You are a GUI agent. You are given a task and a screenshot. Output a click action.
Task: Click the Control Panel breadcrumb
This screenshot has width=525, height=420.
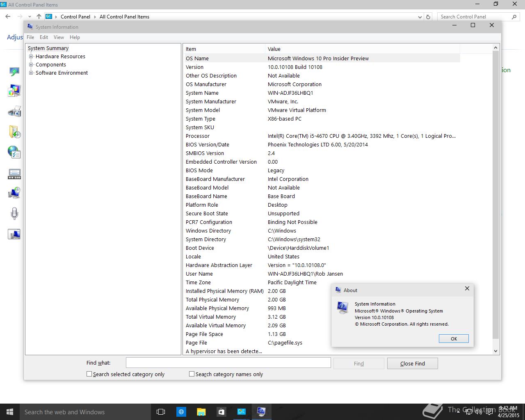pos(75,17)
